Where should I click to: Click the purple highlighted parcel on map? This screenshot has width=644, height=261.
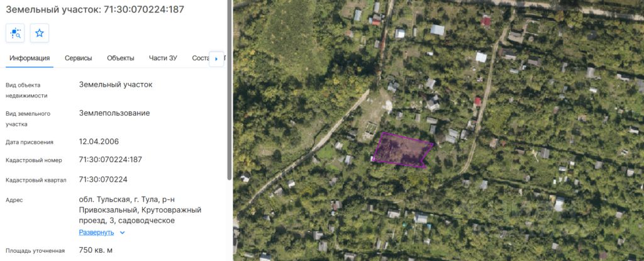pos(402,150)
